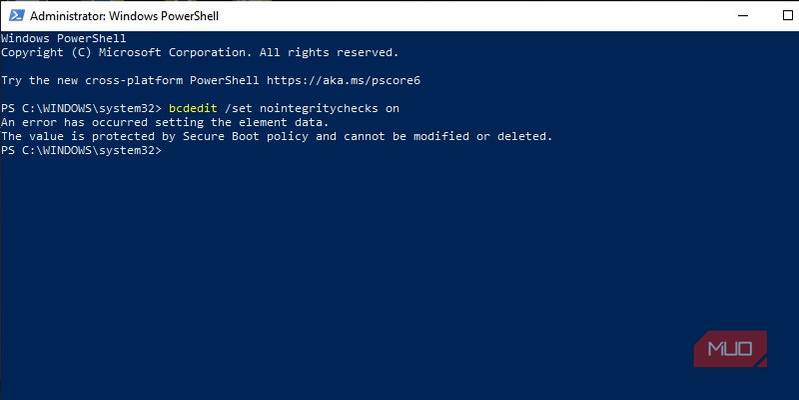Click the bcdedit command word
Image resolution: width=799 pixels, height=400 pixels.
[x=192, y=107]
